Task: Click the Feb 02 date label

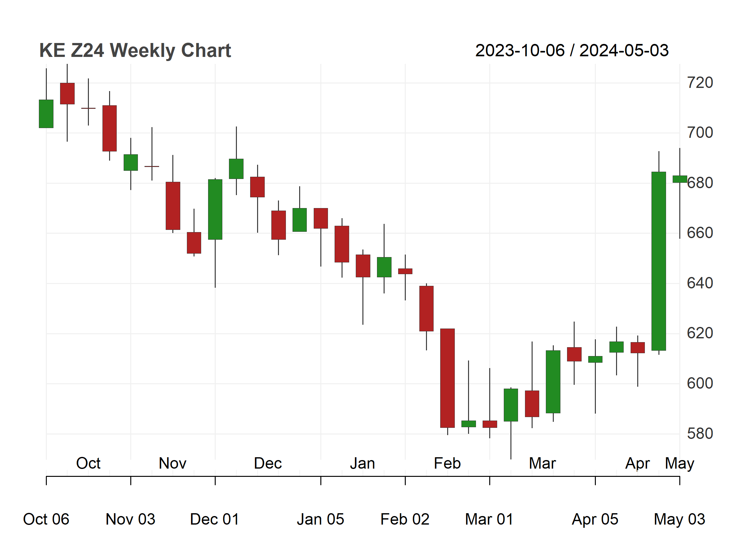Action: pyautogui.click(x=405, y=519)
